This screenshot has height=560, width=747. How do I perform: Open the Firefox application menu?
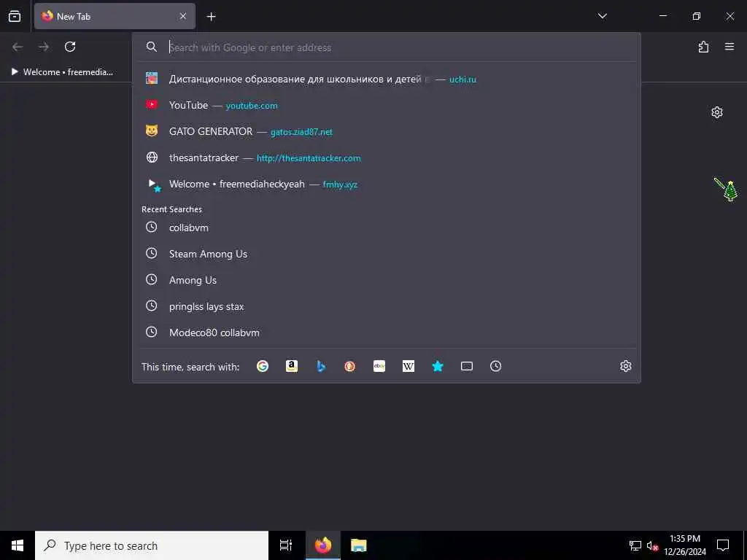pos(729,47)
